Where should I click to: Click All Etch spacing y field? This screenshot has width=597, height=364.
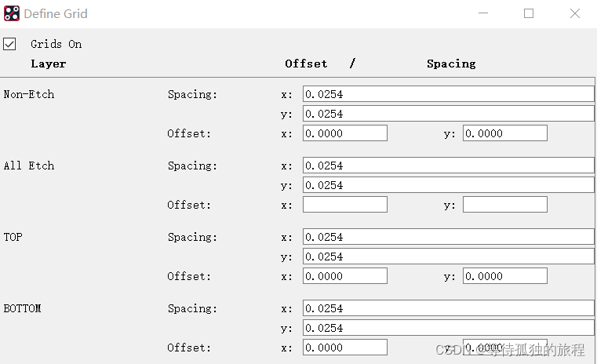448,185
